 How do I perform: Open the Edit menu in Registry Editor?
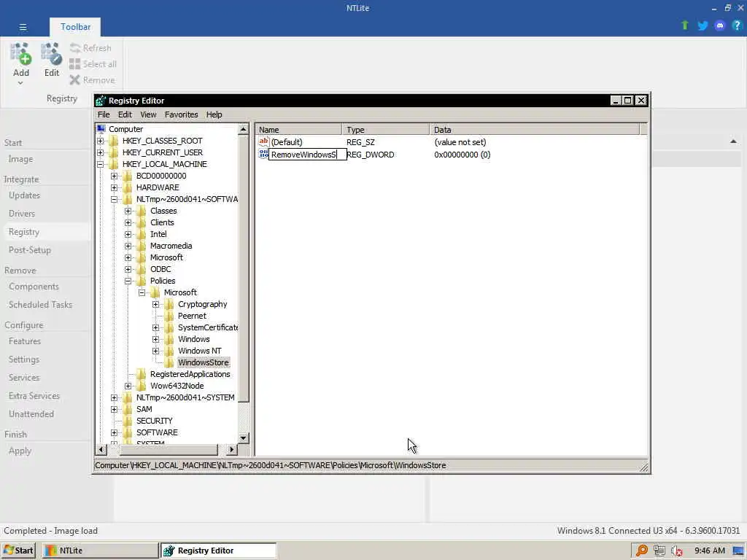[x=125, y=114]
